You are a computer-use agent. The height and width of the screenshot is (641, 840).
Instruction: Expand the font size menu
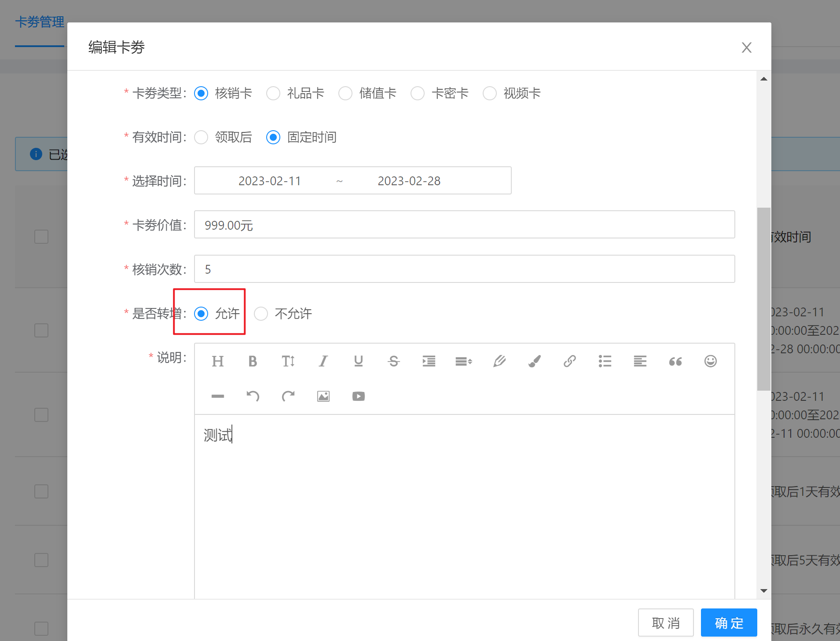(288, 361)
